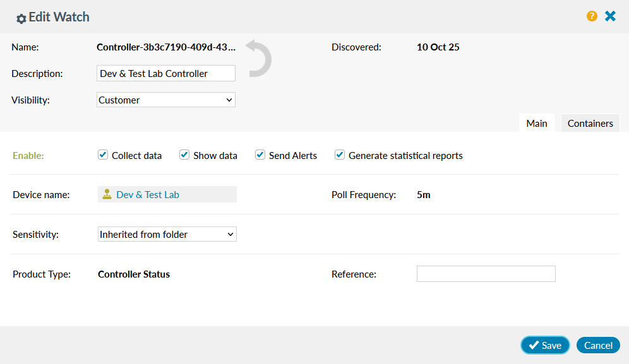The image size is (629, 364).
Task: Disable the Send Alerts checkbox
Action: 260,155
